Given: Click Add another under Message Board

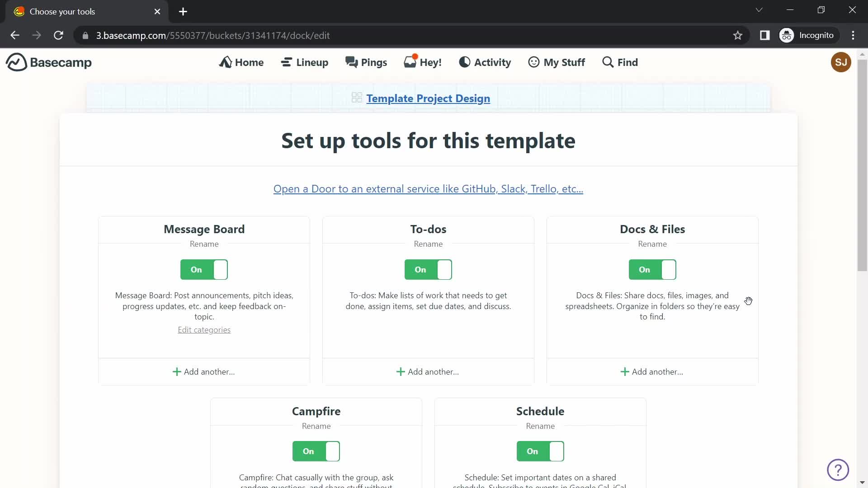Looking at the screenshot, I should (204, 371).
